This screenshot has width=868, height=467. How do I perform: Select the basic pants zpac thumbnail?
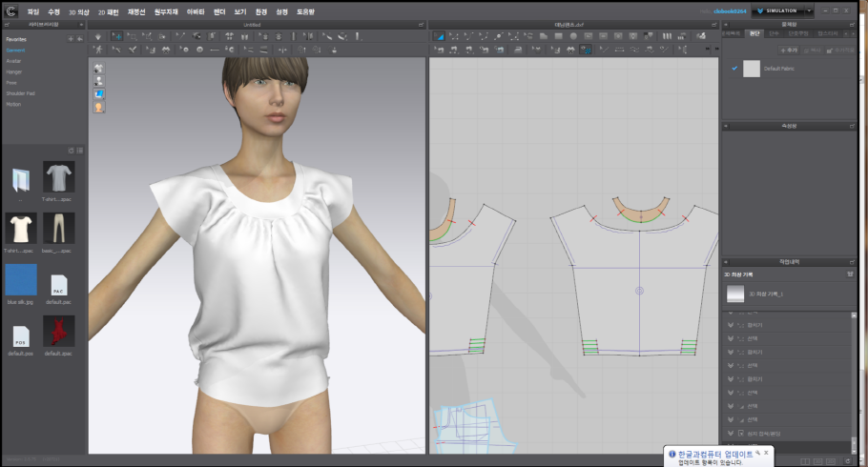tap(59, 229)
